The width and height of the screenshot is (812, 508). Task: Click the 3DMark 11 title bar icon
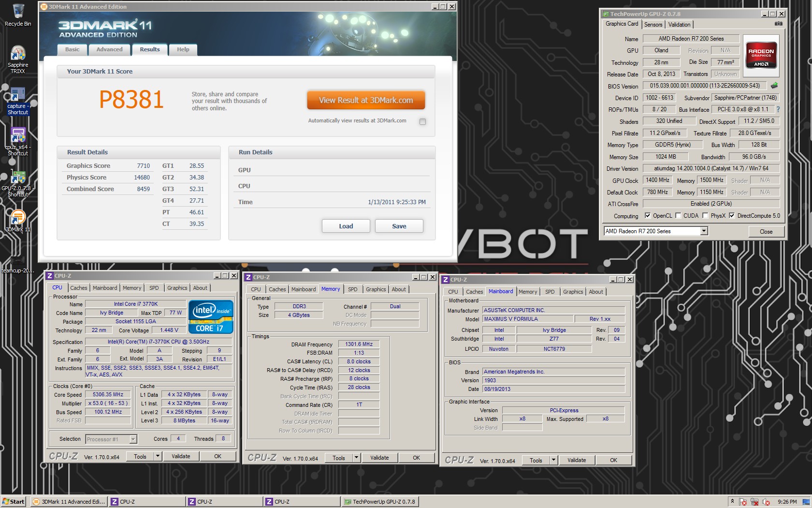pos(43,7)
